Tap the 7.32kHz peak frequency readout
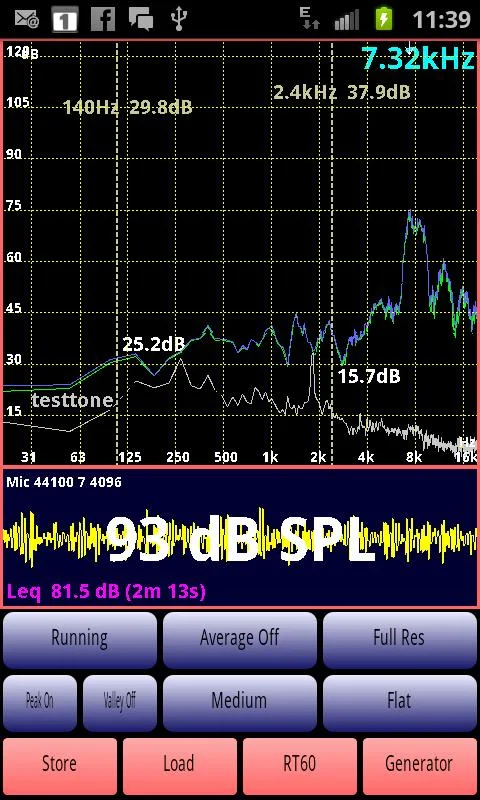The height and width of the screenshot is (800, 480). click(418, 58)
